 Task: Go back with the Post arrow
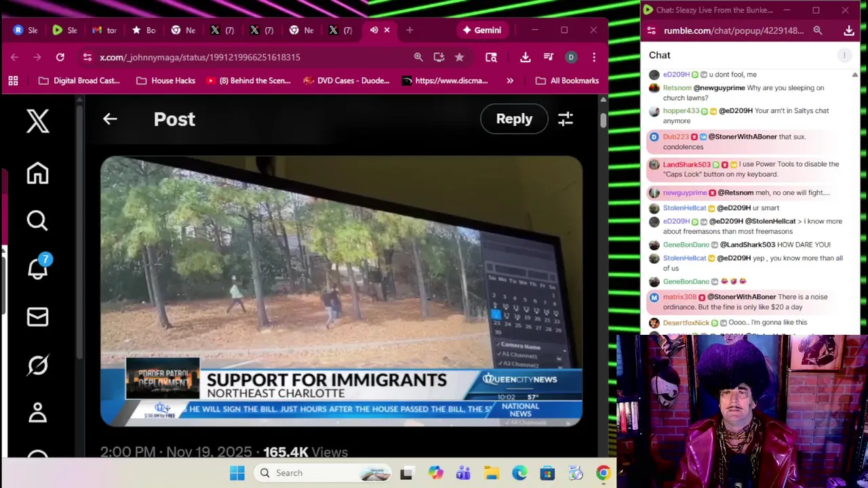tap(110, 119)
